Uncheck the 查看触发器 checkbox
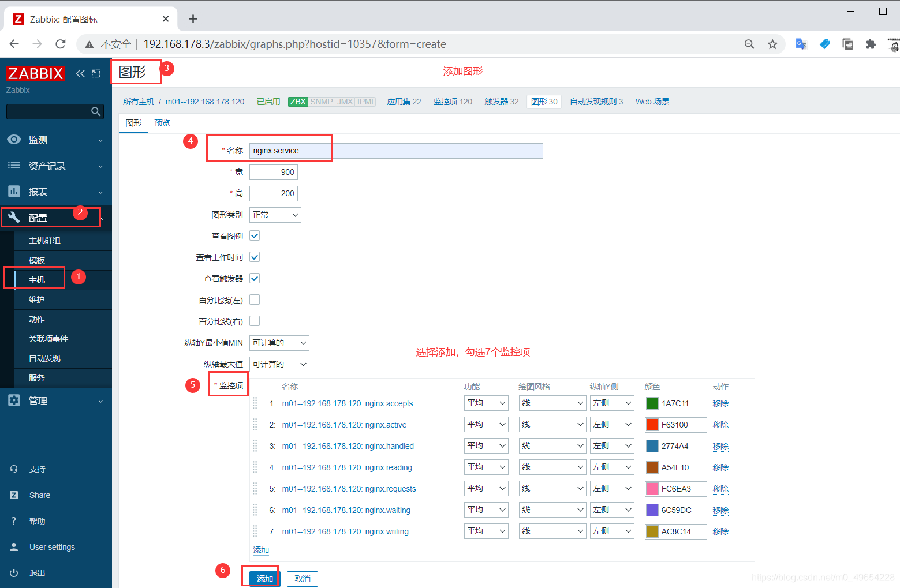The width and height of the screenshot is (900, 588). [x=255, y=278]
